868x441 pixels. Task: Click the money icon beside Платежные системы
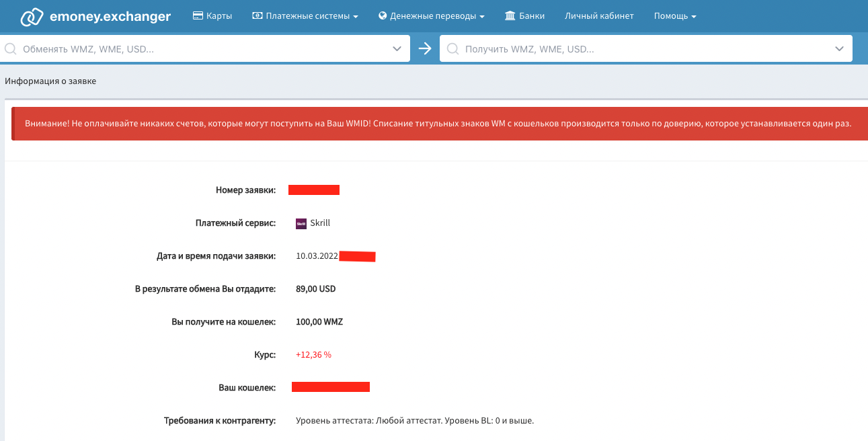coord(257,16)
